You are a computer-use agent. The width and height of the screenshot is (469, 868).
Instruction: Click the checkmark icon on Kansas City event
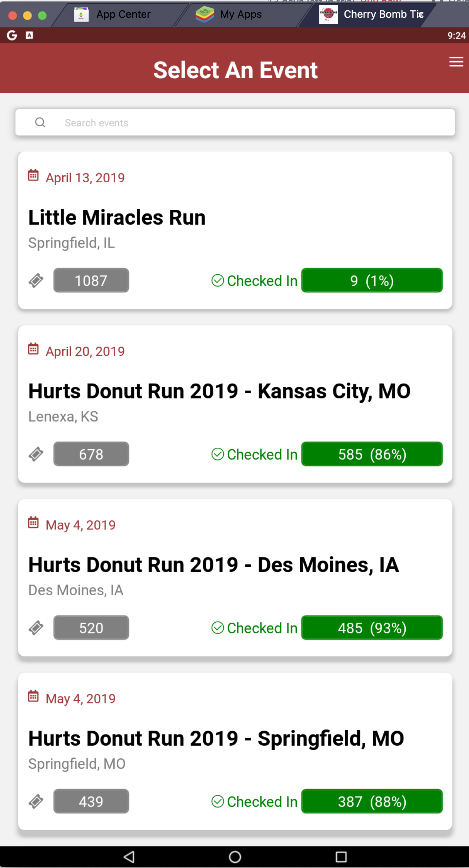[x=217, y=454]
